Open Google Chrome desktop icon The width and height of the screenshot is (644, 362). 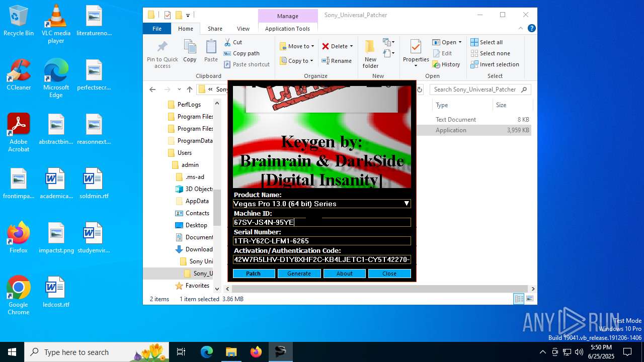coord(19,296)
